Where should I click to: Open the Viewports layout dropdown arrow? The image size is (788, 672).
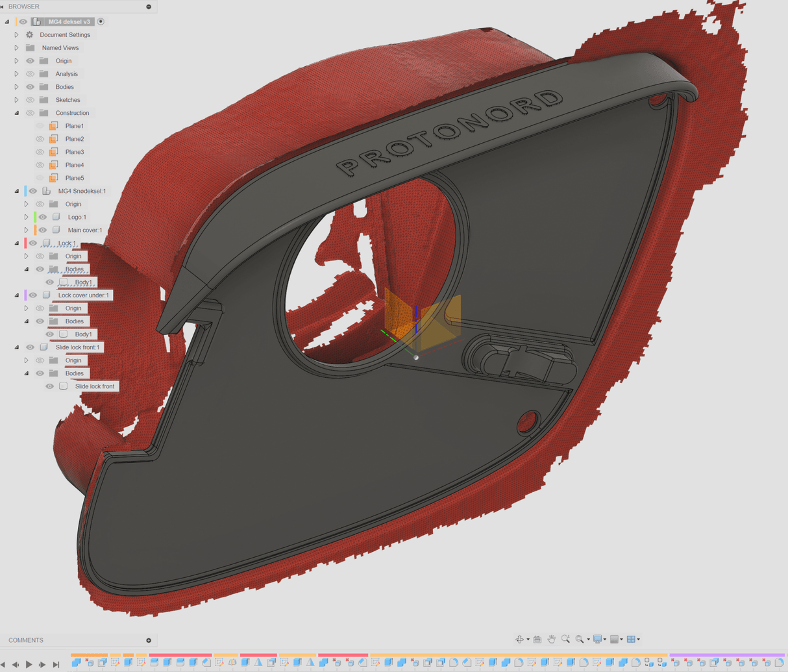(639, 640)
